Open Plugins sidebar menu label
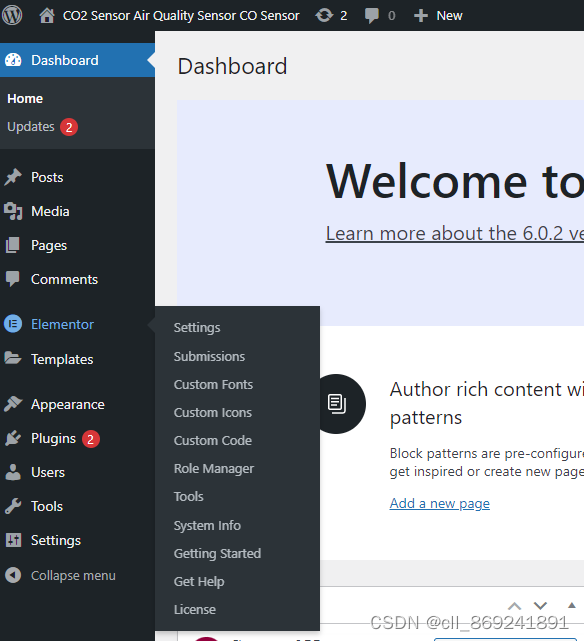Screen dimensions: 584x641 [54, 439]
